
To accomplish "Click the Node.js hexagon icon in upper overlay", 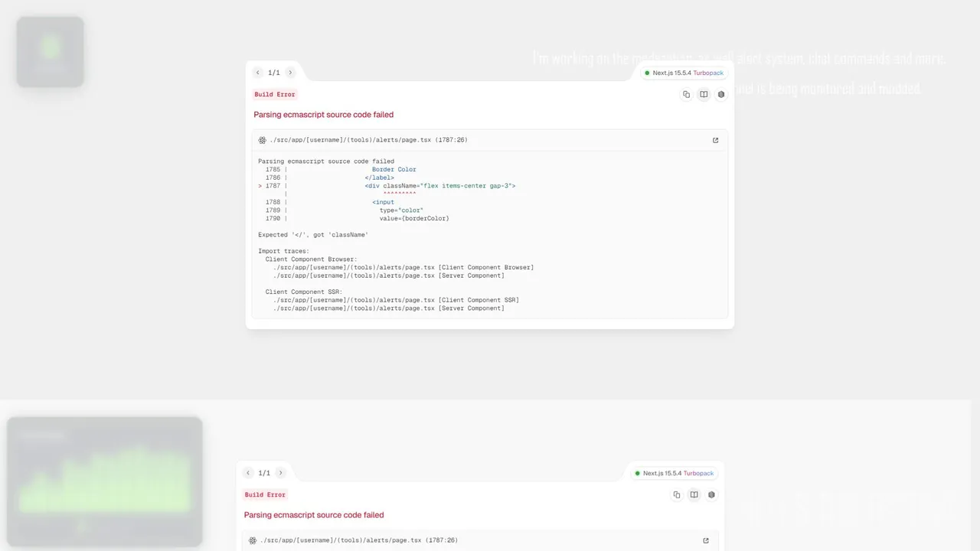I will click(721, 94).
